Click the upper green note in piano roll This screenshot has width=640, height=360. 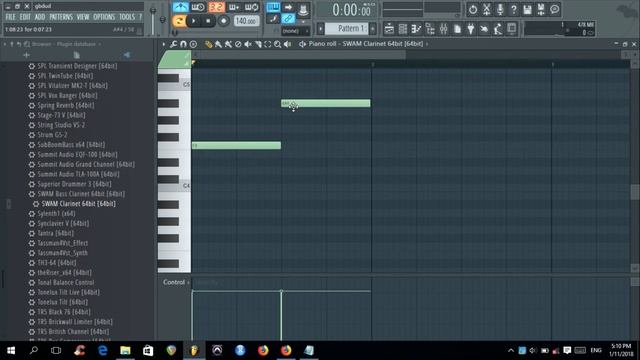click(326, 103)
